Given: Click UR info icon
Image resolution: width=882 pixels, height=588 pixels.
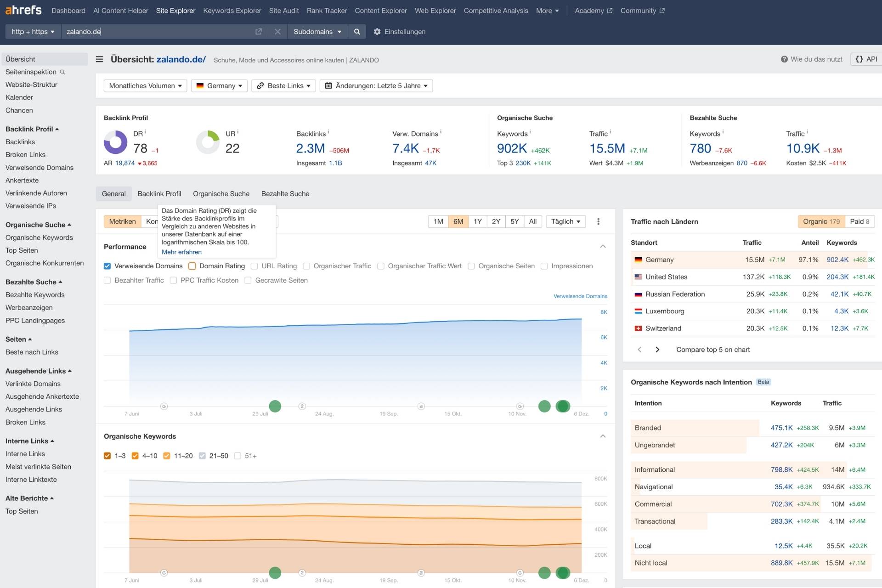Looking at the screenshot, I should (x=238, y=132).
